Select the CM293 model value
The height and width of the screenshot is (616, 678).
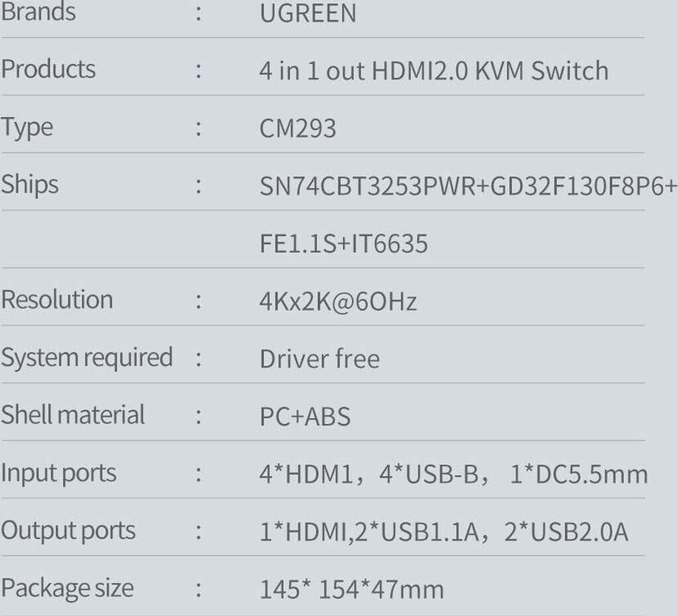(298, 128)
